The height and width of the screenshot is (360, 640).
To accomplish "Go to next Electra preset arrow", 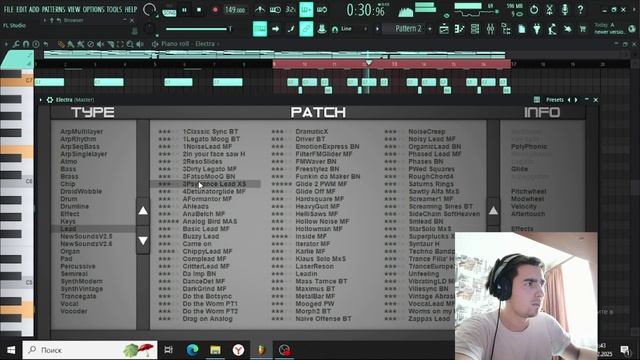I will [576, 100].
